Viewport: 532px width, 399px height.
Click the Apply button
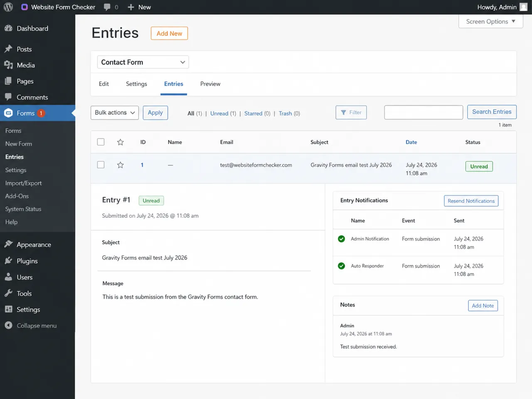click(x=155, y=113)
